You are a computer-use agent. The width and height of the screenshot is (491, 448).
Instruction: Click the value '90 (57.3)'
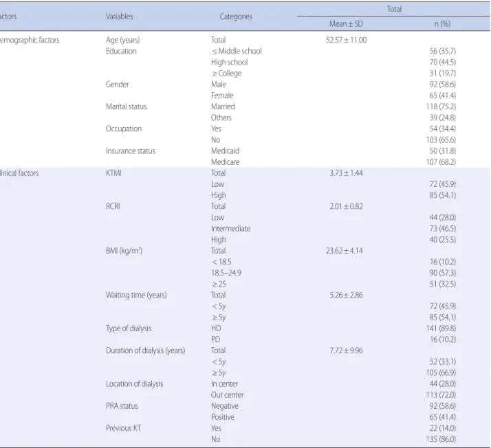(442, 273)
